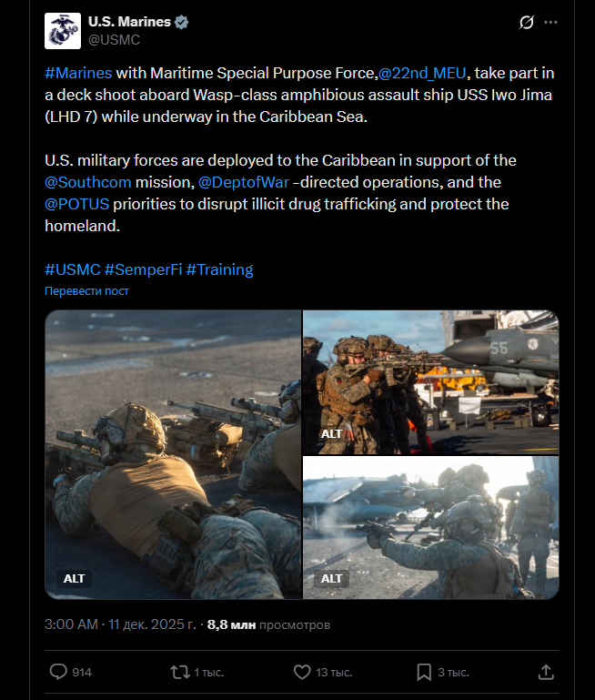Open the @22nd_MEU mention

[422, 73]
